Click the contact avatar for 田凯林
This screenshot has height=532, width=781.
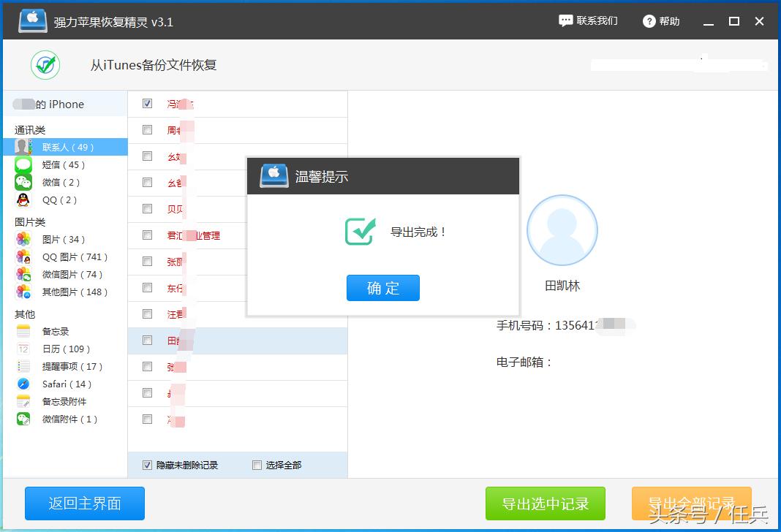[562, 229]
